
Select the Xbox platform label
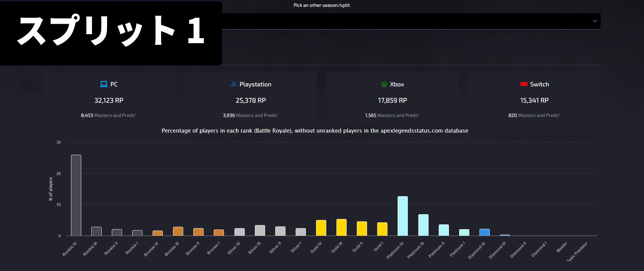[397, 84]
